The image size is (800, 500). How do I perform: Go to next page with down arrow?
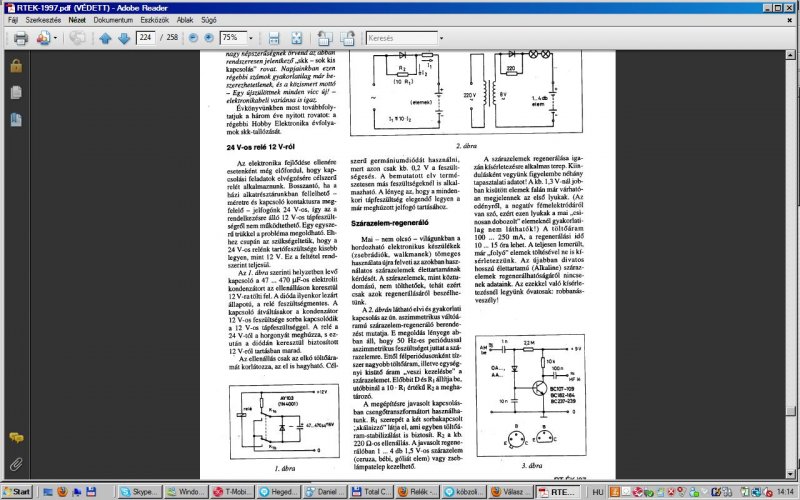[124, 38]
